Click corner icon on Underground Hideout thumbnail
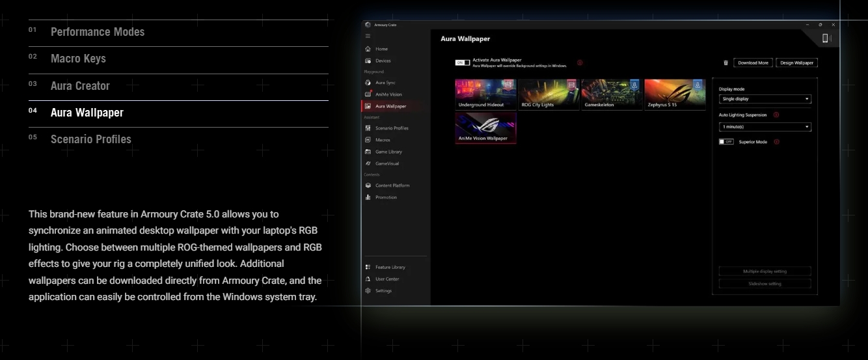 tap(509, 85)
